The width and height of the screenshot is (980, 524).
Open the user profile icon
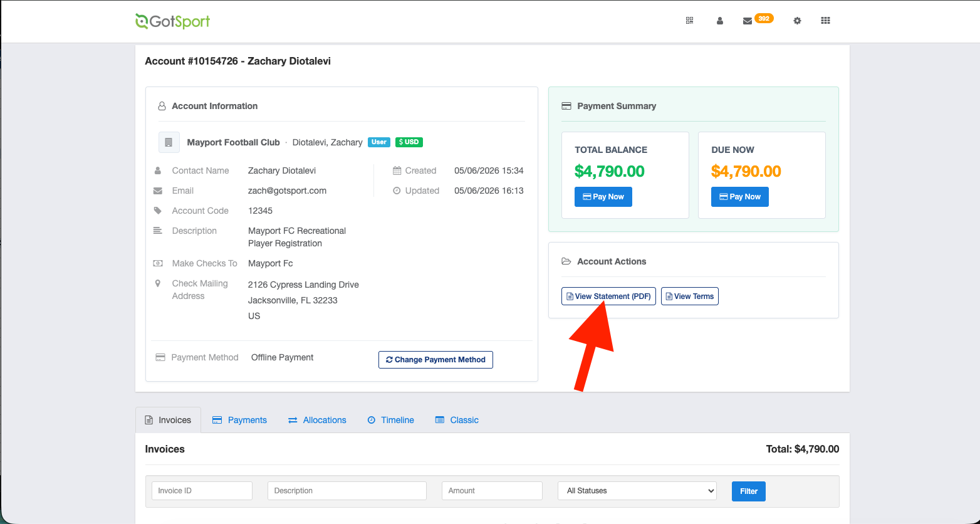point(720,21)
